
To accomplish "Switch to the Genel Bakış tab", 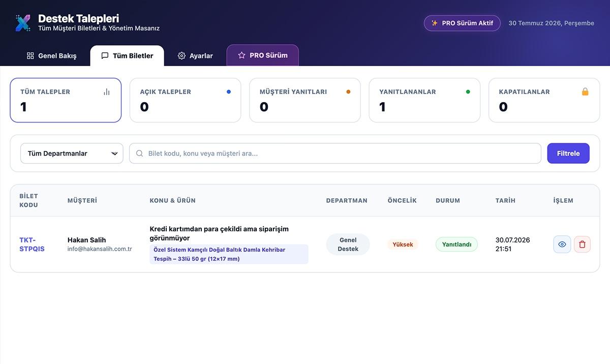I will (x=52, y=56).
